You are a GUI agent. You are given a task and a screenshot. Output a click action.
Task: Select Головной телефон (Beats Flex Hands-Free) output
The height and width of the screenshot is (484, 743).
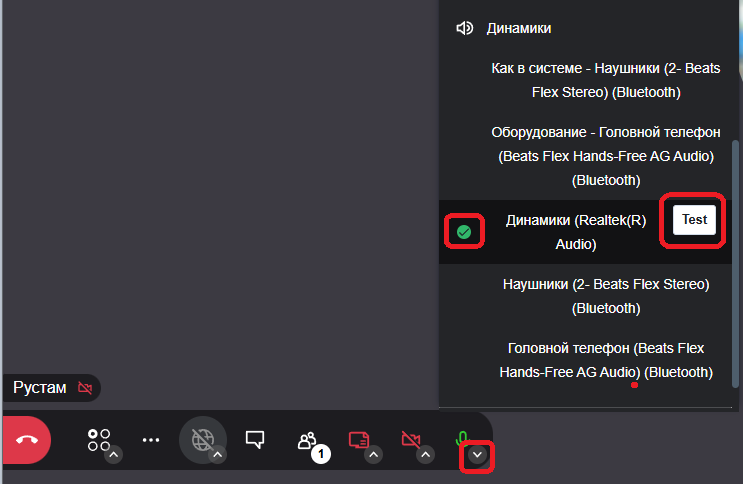point(605,360)
